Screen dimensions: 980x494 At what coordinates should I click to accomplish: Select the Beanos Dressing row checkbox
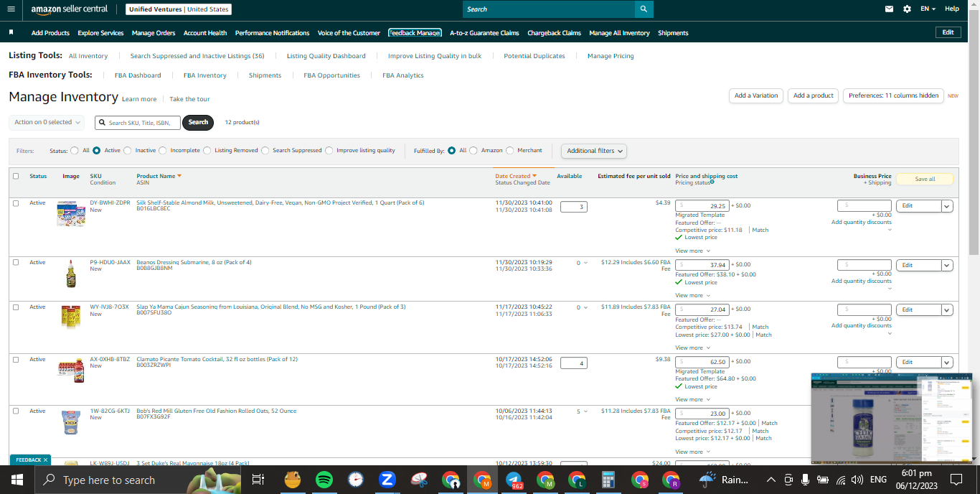[16, 262]
